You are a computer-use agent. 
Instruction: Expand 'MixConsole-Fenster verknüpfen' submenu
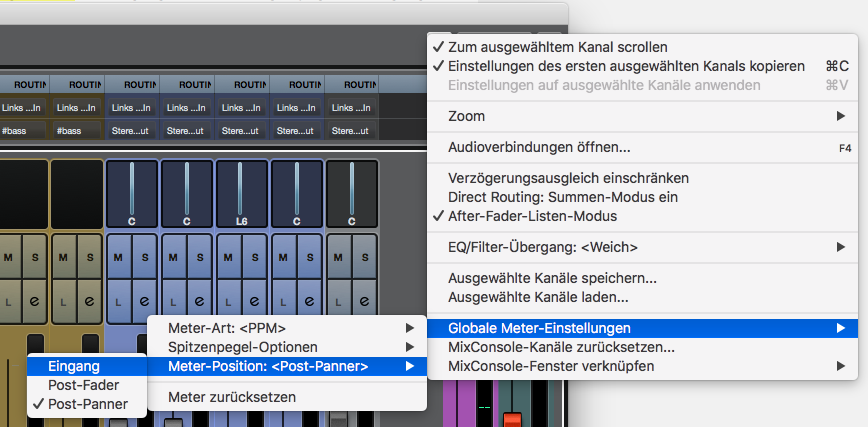pos(642,366)
